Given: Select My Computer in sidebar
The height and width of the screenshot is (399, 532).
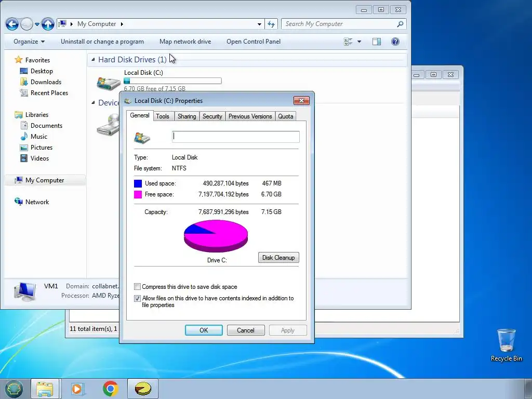Looking at the screenshot, I should coord(45,180).
